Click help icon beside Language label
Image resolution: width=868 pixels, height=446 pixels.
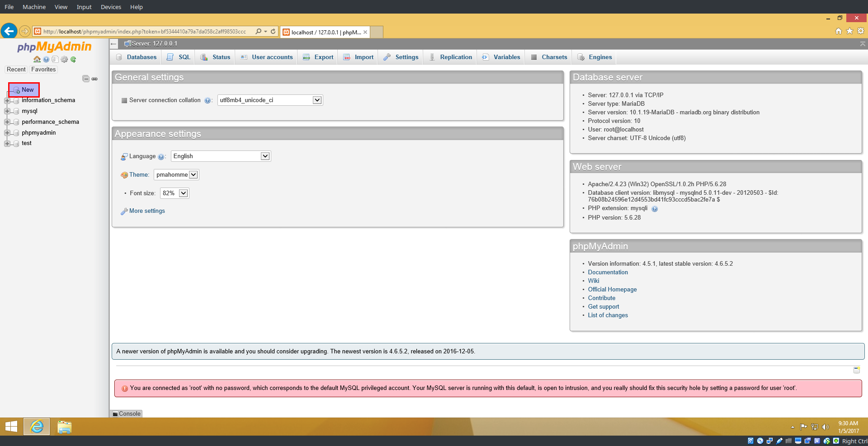(x=161, y=156)
